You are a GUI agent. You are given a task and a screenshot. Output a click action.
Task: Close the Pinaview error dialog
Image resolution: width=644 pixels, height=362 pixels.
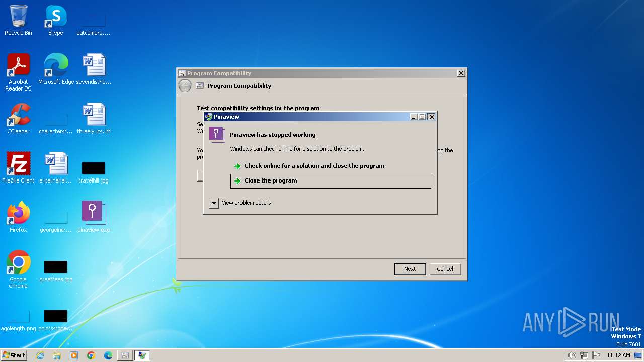pos(431,117)
